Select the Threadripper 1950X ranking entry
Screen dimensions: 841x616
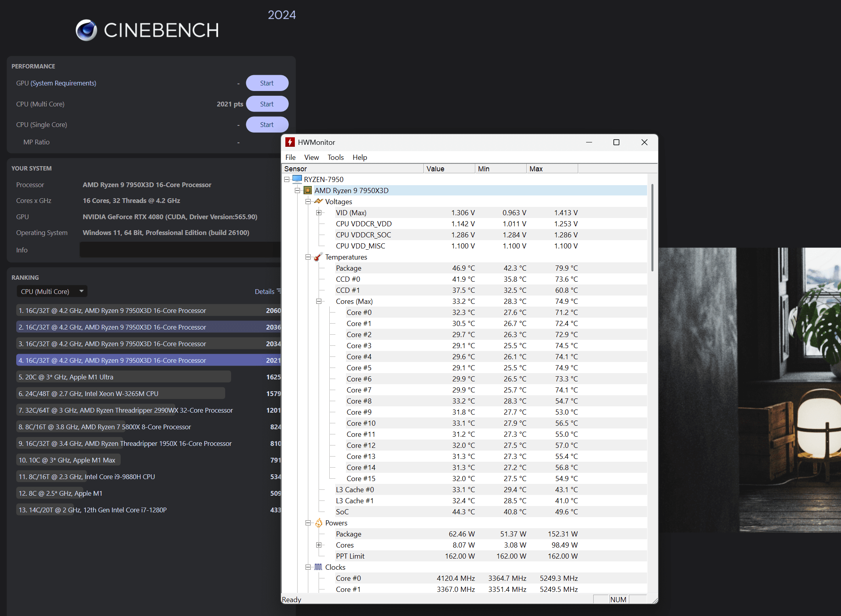coord(148,444)
